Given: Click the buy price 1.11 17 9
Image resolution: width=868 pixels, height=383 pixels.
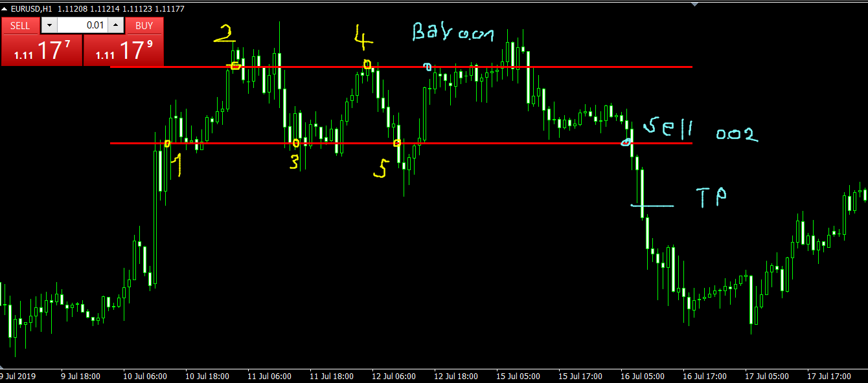Looking at the screenshot, I should pos(124,50).
